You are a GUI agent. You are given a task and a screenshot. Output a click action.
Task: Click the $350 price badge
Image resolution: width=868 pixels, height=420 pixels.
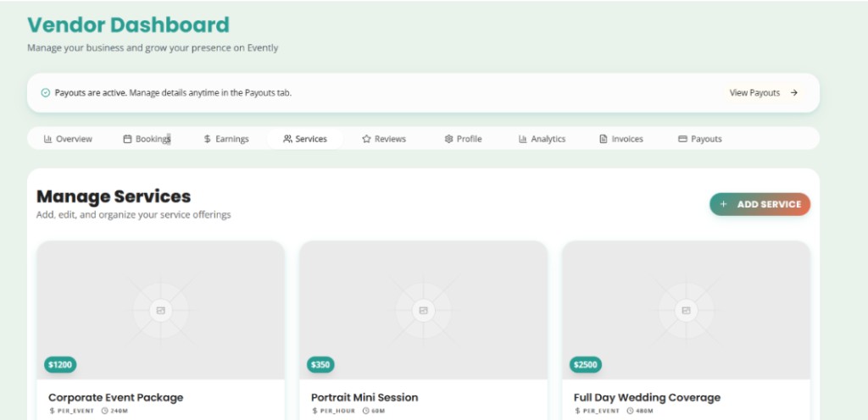click(x=320, y=365)
